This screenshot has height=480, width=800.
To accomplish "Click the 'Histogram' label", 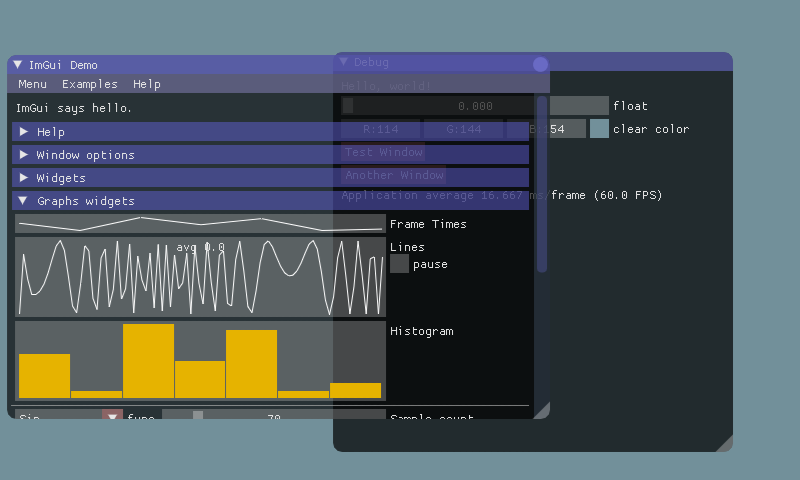I will point(422,331).
